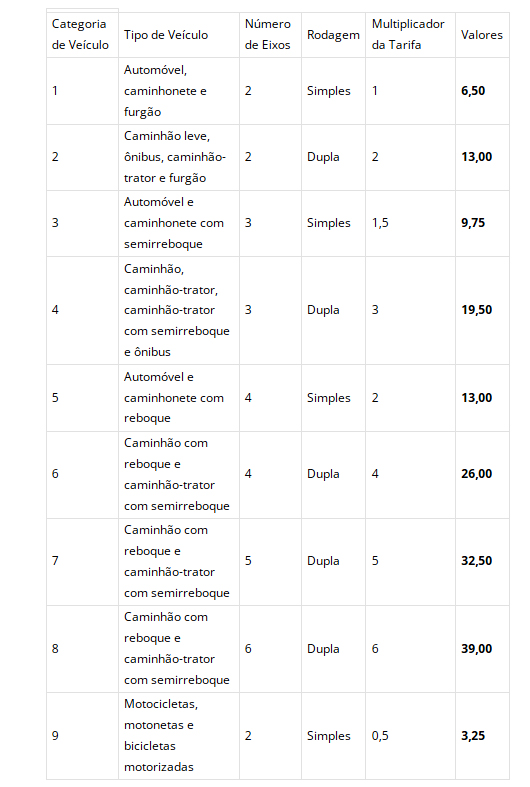Screen dimensions: 530x787
Task: Select the multiplier 0,5 cell
Action: click(x=411, y=736)
